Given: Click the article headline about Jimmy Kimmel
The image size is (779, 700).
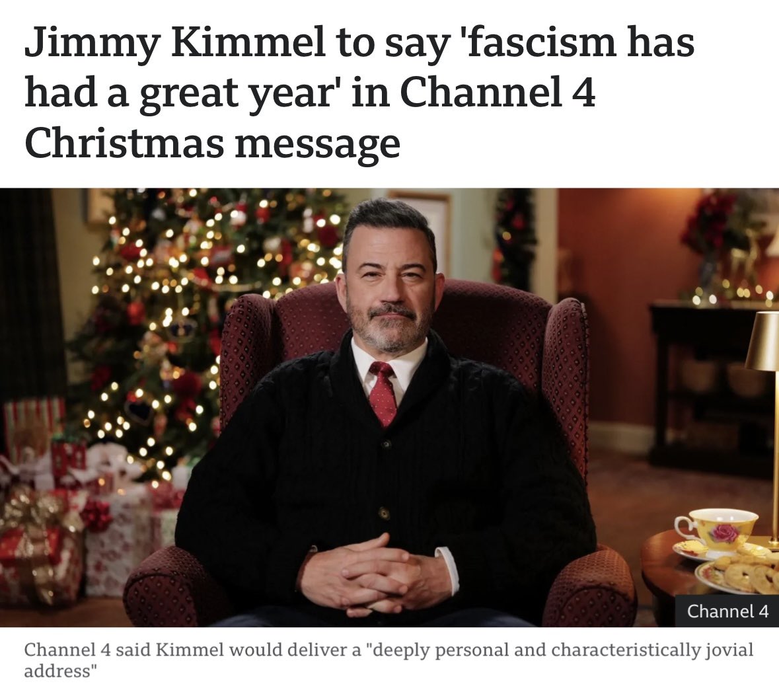Looking at the screenshot, I should point(359,93).
